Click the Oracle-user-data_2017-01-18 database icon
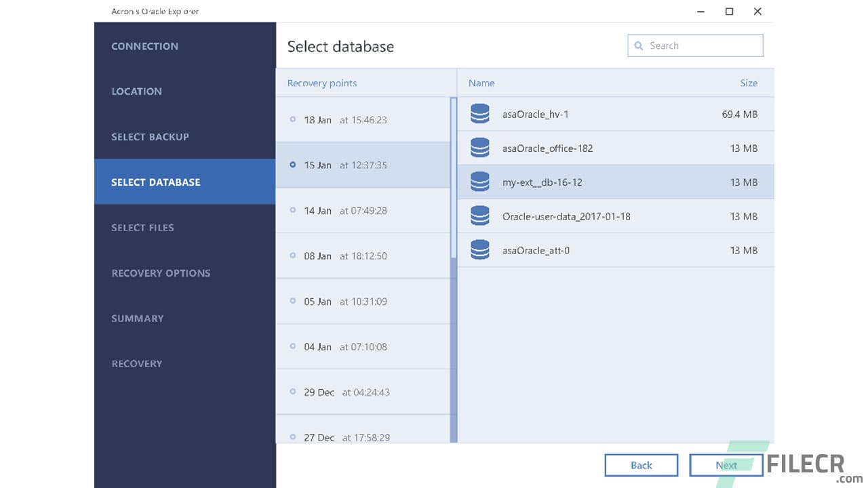Screen dimensions: 868x488 [480, 216]
